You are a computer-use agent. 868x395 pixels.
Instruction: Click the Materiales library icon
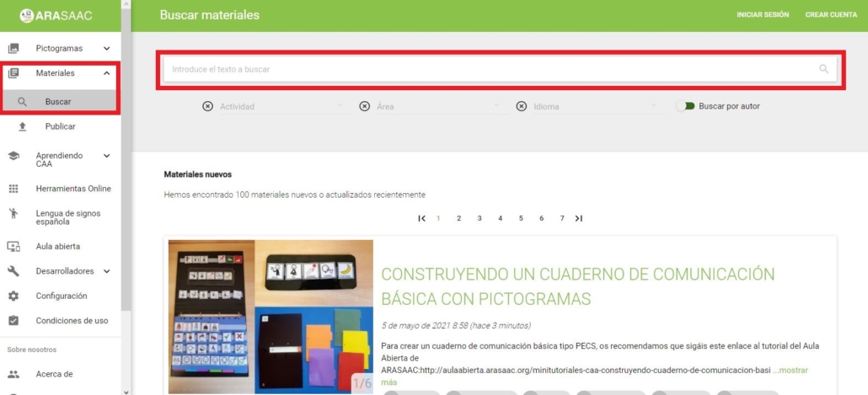click(13, 73)
